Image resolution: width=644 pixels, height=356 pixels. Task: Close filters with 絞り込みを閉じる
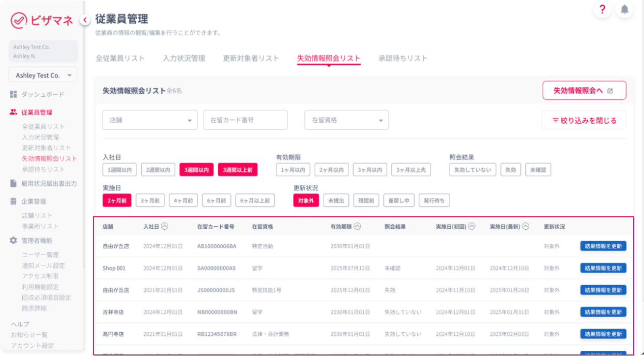click(x=584, y=121)
